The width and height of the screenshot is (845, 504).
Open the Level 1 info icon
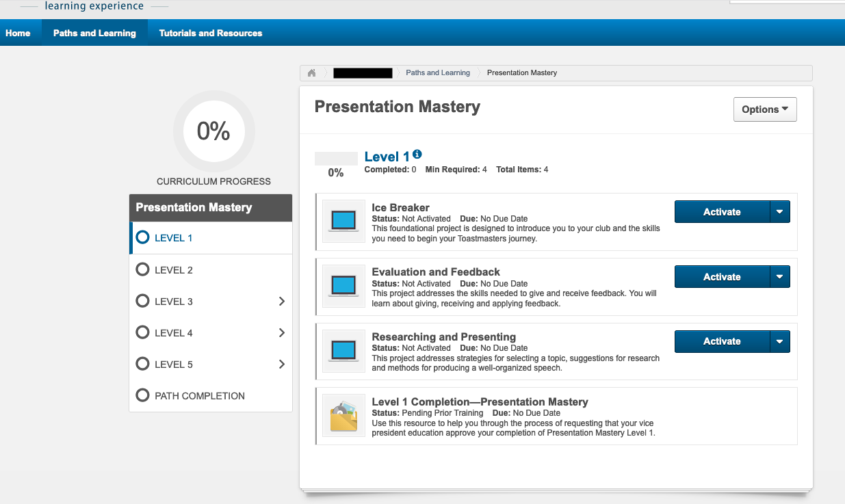click(x=417, y=155)
